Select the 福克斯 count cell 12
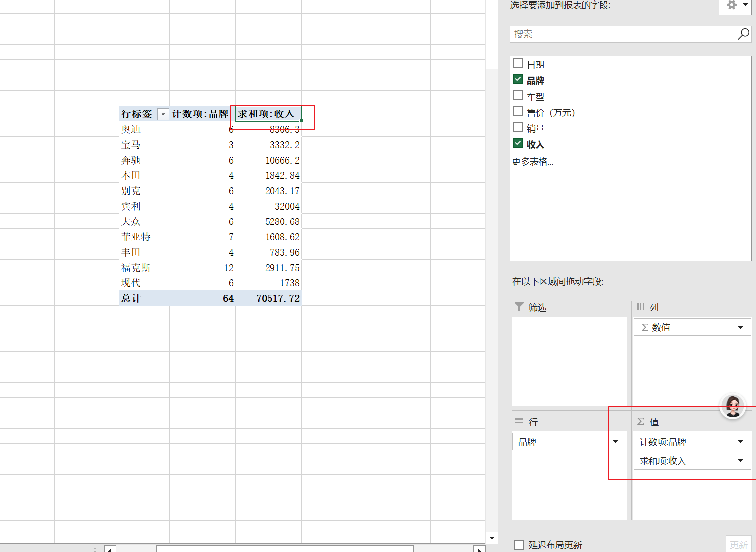756x552 pixels. [x=202, y=268]
